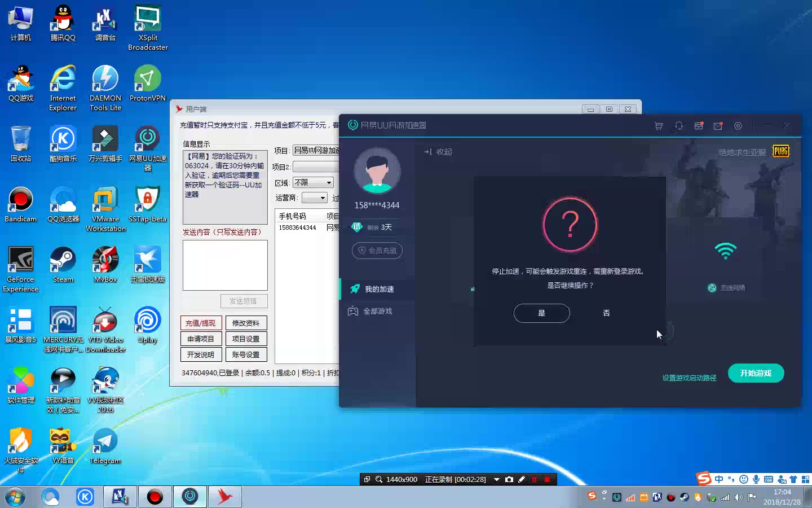Confirm stop acceleration with 是
Viewport: 812px width, 508px height.
pos(541,313)
